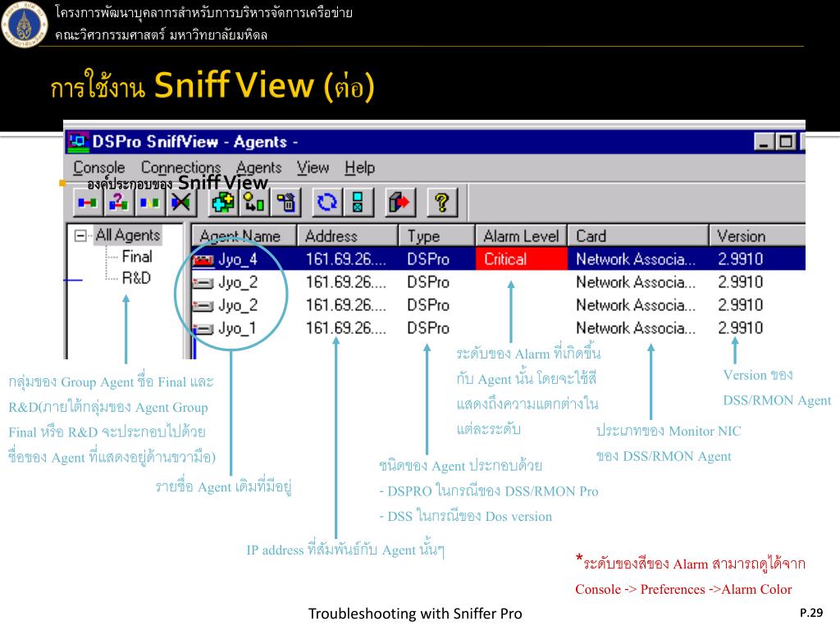The width and height of the screenshot is (840, 630).
Task: Click the red agent icon beside Jyo_4
Action: tap(203, 260)
